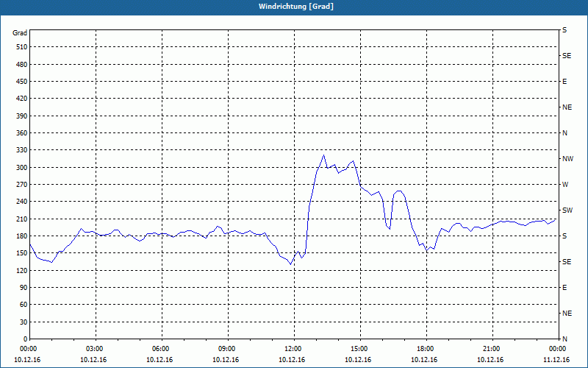The width and height of the screenshot is (588, 368).
Task: Click the SE compass label at 480 level
Action: coord(567,56)
